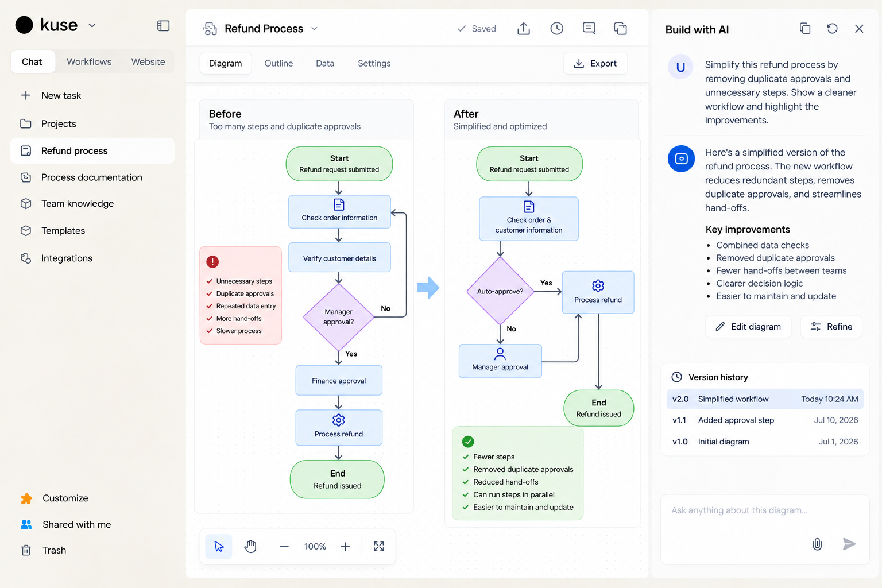Open Team knowledge item
Image resolution: width=882 pixels, height=588 pixels.
[92, 203]
